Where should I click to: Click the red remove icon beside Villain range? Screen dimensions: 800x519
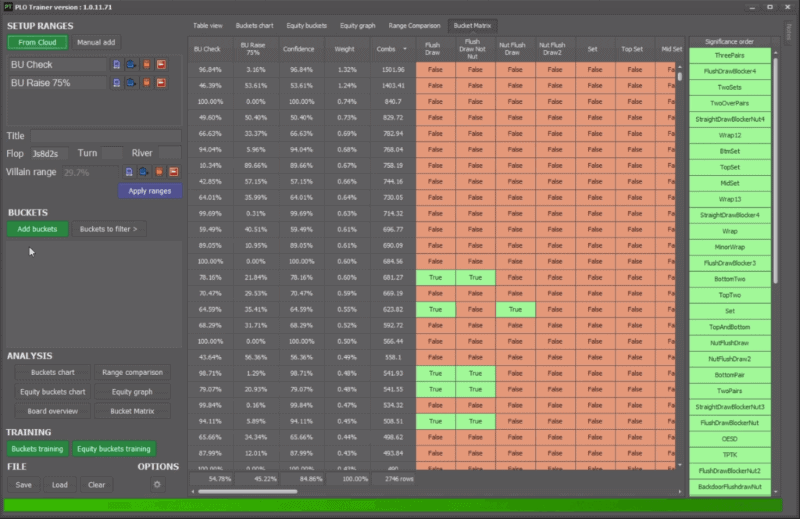point(174,172)
